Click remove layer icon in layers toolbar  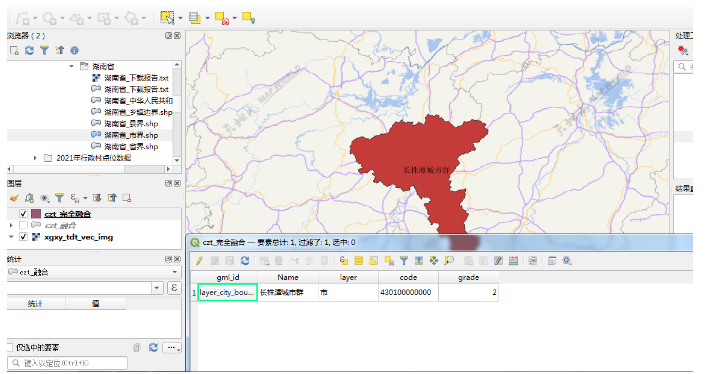[x=127, y=198]
